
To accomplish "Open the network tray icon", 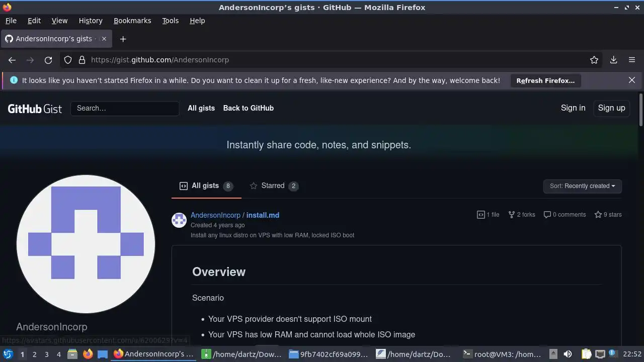I will [600, 354].
